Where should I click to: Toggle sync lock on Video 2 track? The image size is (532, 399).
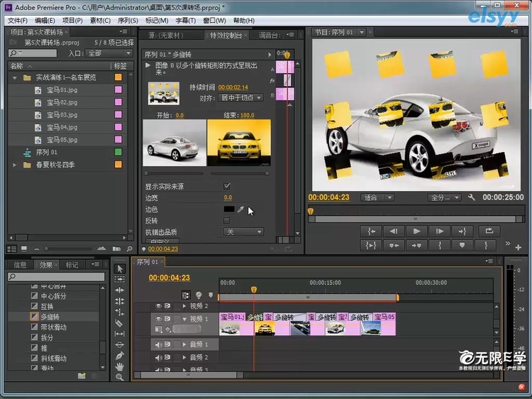pos(167,306)
